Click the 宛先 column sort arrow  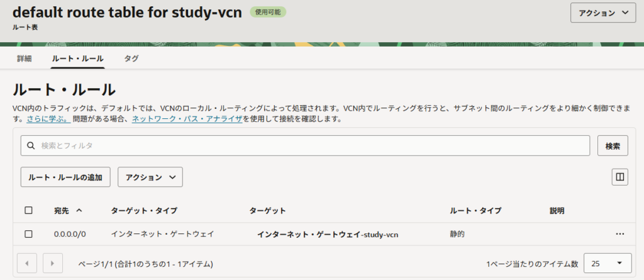[x=79, y=210]
